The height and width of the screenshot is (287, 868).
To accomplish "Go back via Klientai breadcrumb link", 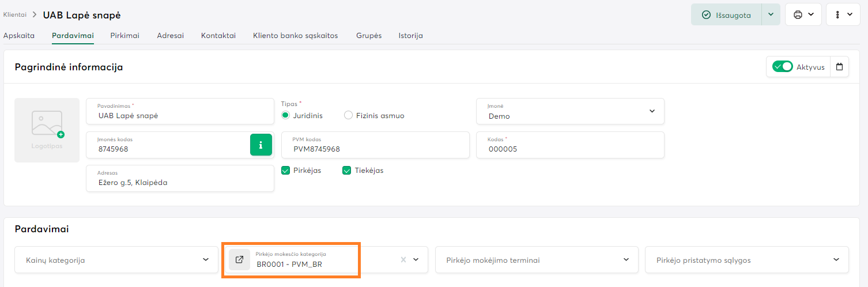I will pos(14,14).
